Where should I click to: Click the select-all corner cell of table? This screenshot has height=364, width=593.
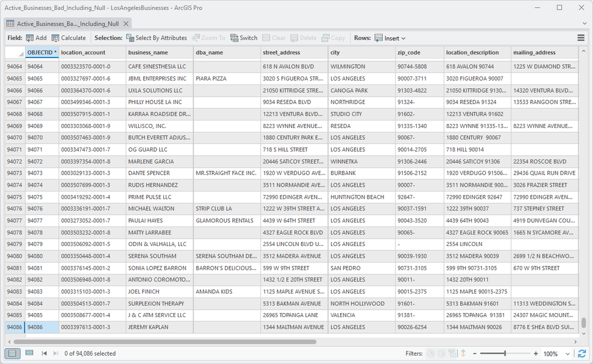pos(15,53)
